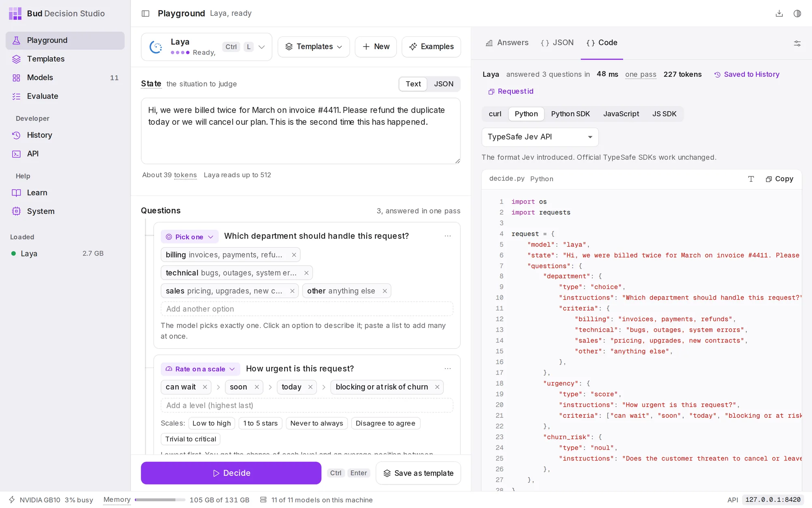Copy the Request id
The width and height of the screenshot is (812, 508).
[x=511, y=91]
